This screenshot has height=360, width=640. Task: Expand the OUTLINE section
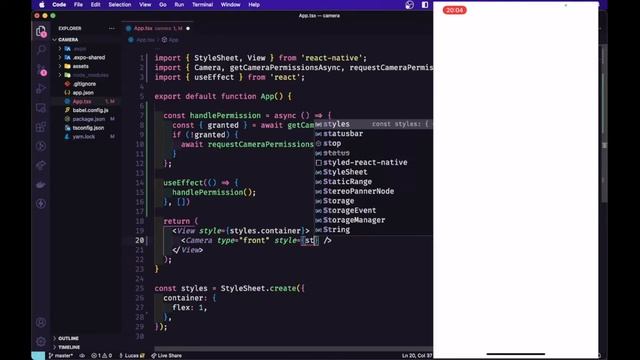(65, 338)
